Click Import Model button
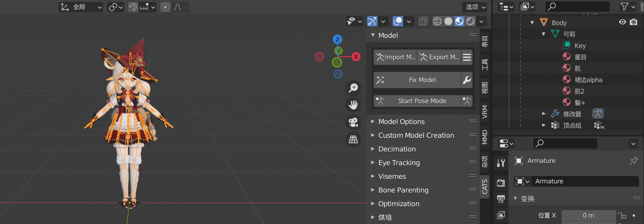Viewport: 644px width, 224px height. pos(395,57)
